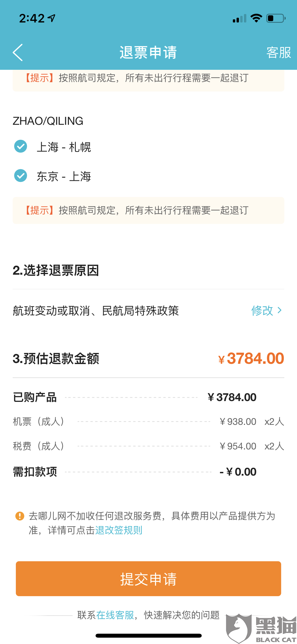Uncheck the 上海 - 札幌 trip checkbox
The height and width of the screenshot is (644, 297).
21,146
